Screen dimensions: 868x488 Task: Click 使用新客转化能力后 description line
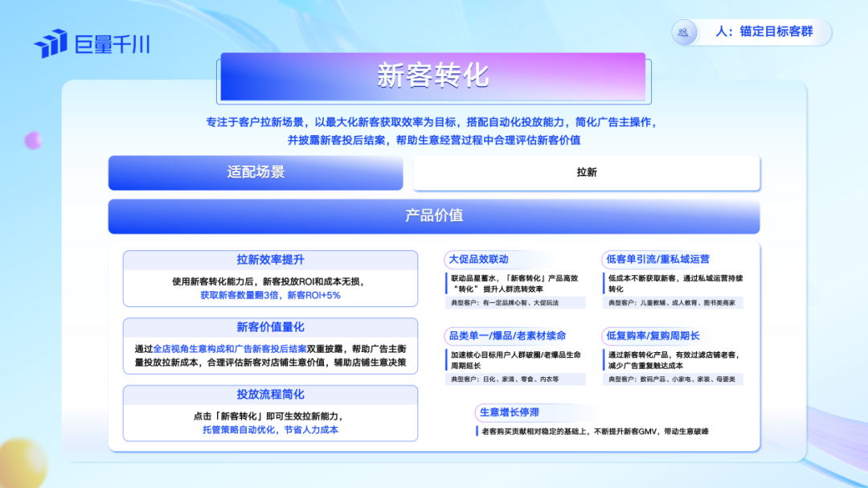click(x=270, y=281)
